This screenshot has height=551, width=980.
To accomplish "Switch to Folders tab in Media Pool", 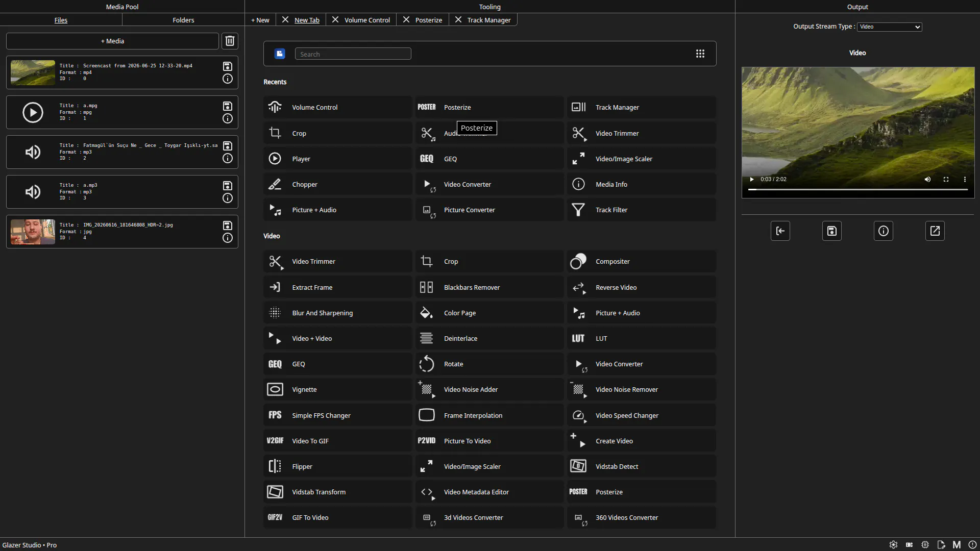I will coord(183,20).
